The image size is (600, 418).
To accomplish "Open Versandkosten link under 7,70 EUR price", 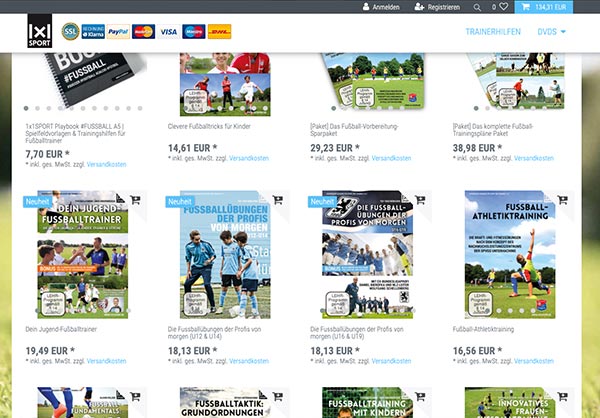I will point(106,164).
